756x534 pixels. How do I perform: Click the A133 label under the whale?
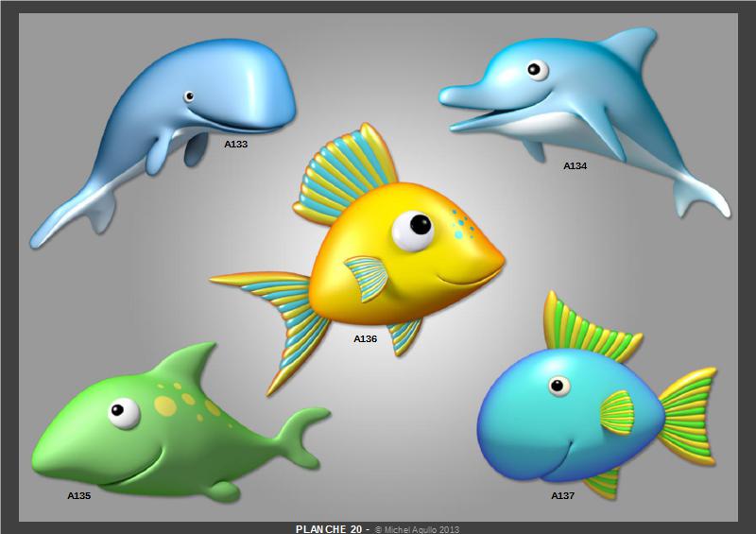click(x=236, y=145)
